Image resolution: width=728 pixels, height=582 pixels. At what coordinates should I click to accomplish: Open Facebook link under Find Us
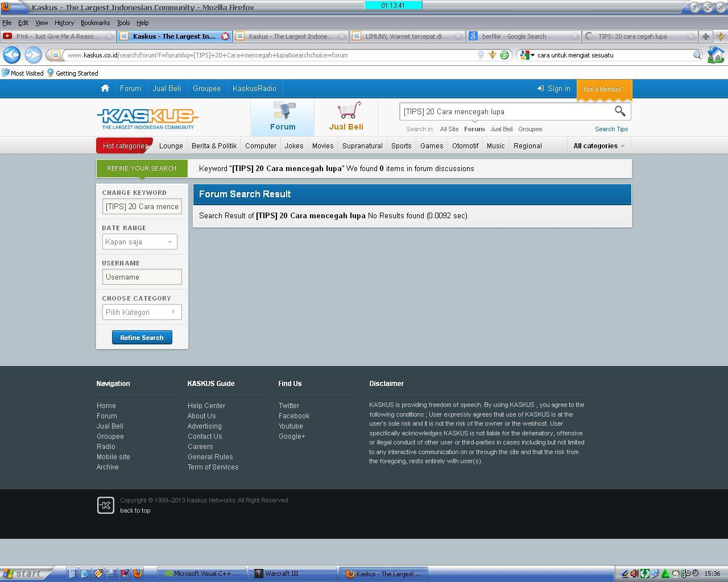[x=294, y=415]
